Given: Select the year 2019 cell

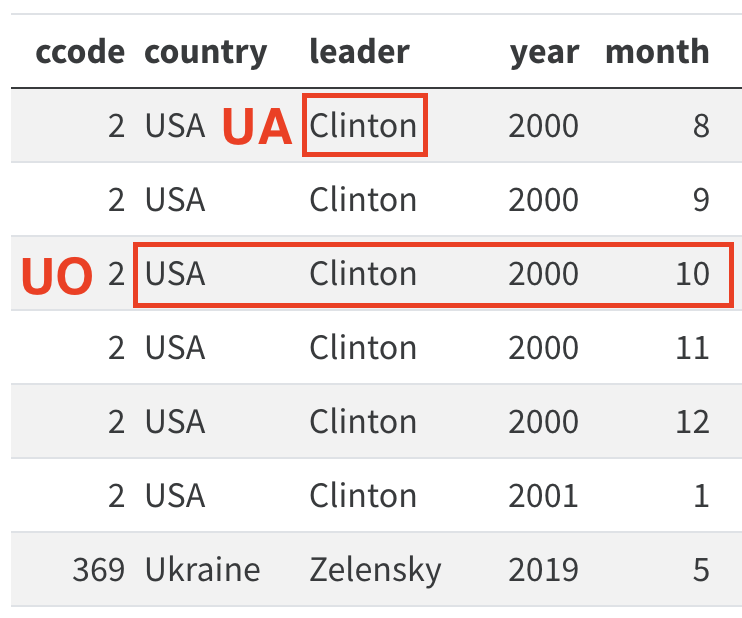Looking at the screenshot, I should [543, 570].
